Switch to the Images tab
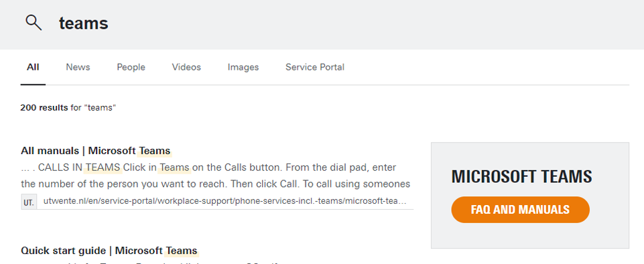 click(x=243, y=67)
